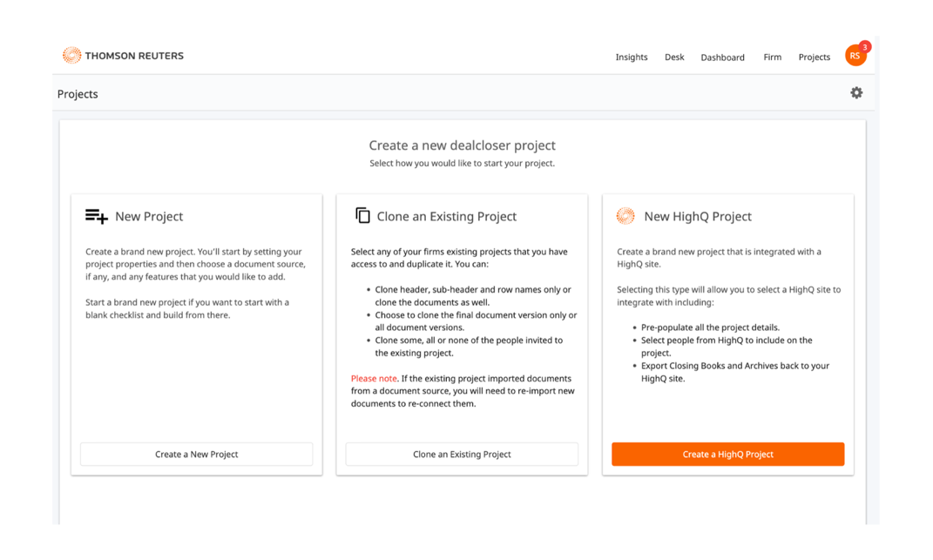933x560 pixels.
Task: Click 'Create a new dealcloser project' title
Action: (462, 145)
